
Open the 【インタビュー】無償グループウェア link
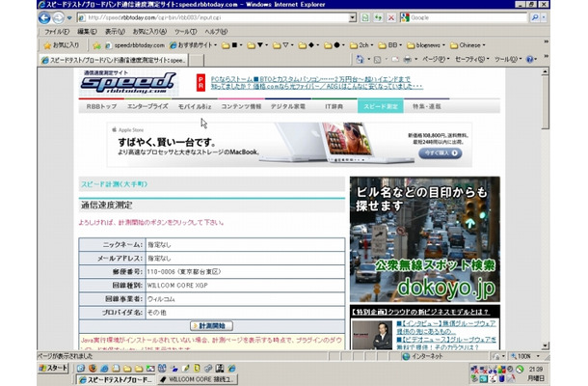(x=446, y=327)
